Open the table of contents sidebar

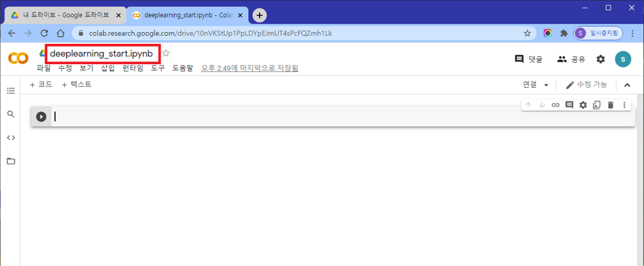(x=10, y=90)
